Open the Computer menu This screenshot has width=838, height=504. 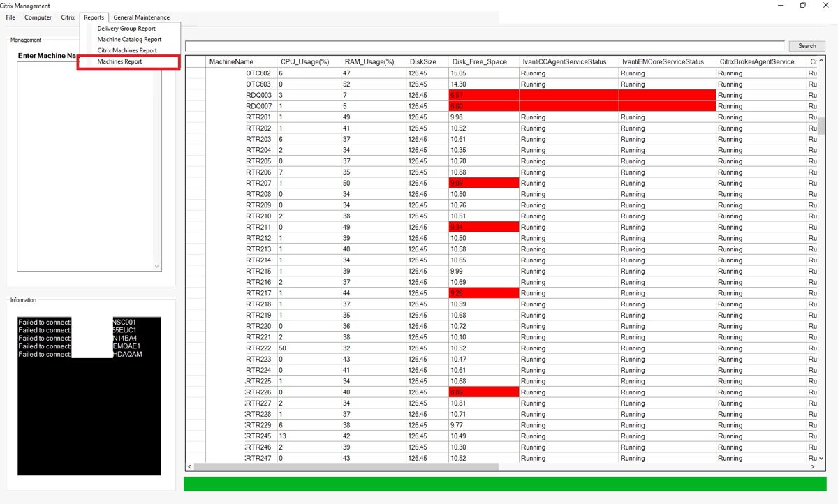tap(38, 17)
